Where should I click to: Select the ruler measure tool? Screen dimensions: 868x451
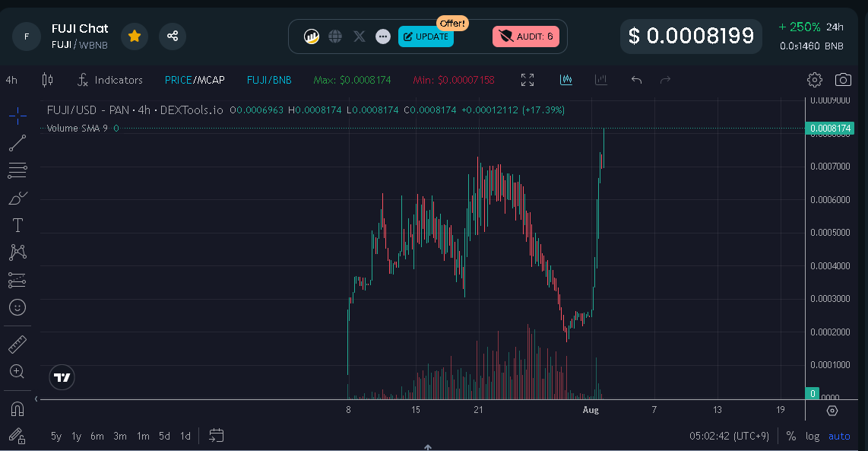pos(17,344)
